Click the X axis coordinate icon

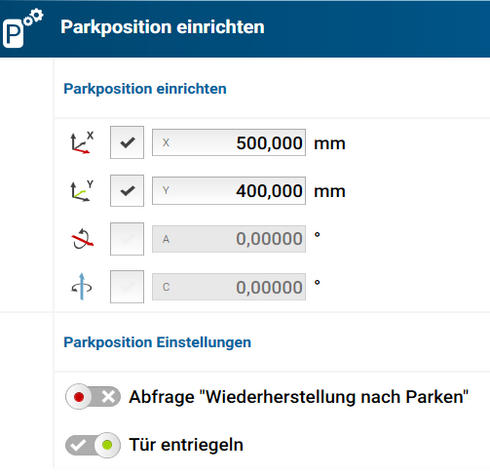(82, 143)
